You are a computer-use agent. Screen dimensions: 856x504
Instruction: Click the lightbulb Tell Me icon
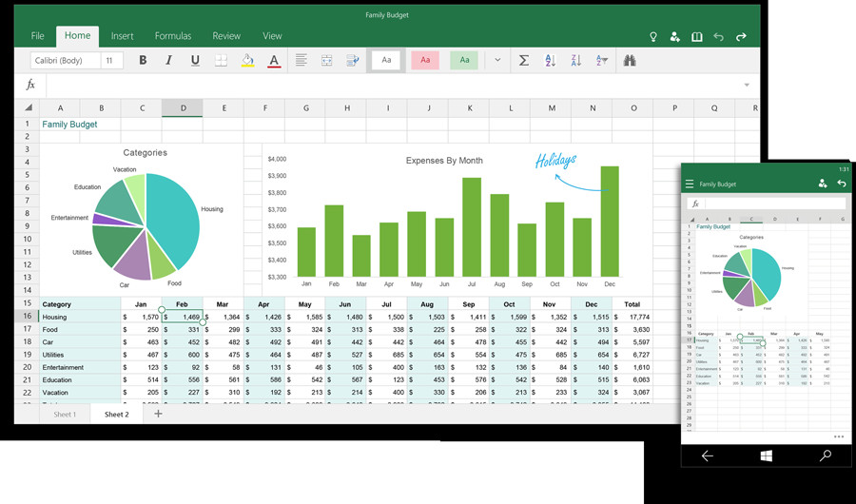653,36
